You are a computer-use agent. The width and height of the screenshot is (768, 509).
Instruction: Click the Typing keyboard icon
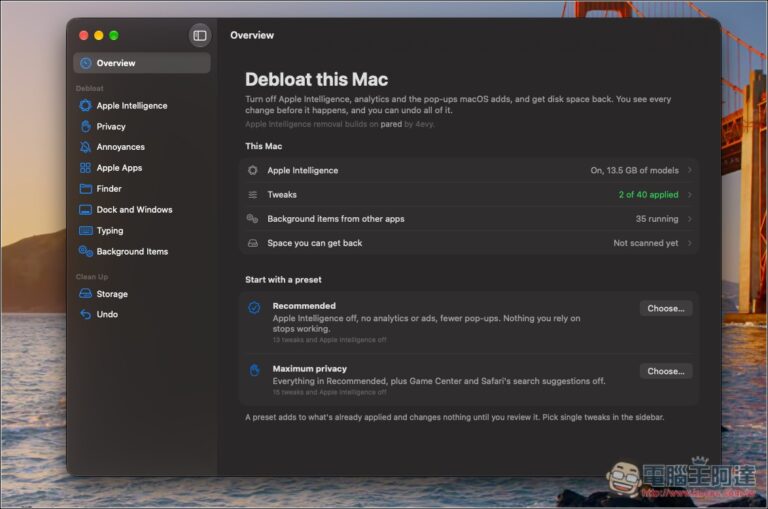pyautogui.click(x=86, y=230)
